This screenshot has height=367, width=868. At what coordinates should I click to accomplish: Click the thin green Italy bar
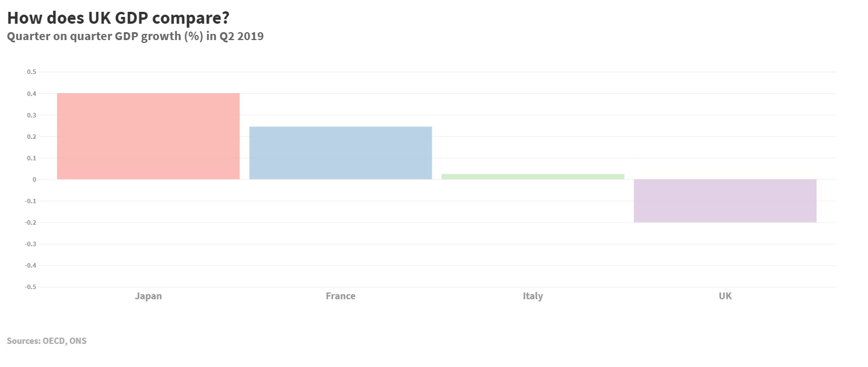(533, 177)
